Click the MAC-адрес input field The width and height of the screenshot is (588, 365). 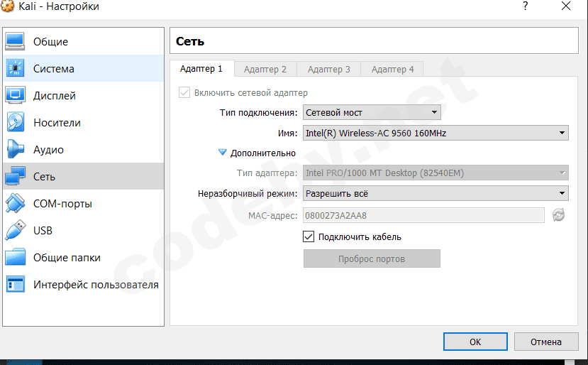(423, 215)
